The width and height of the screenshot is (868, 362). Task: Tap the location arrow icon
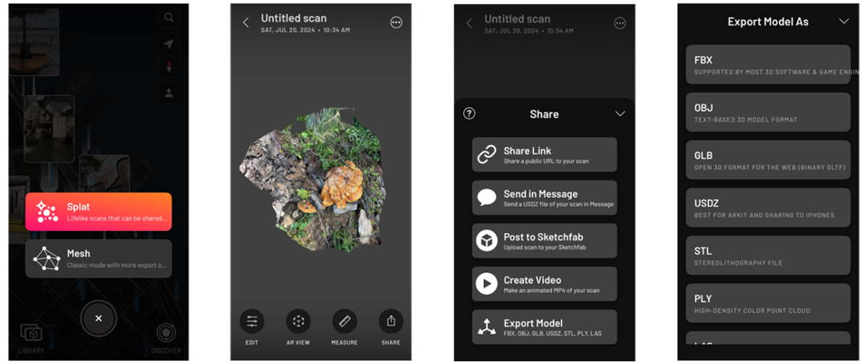click(169, 43)
